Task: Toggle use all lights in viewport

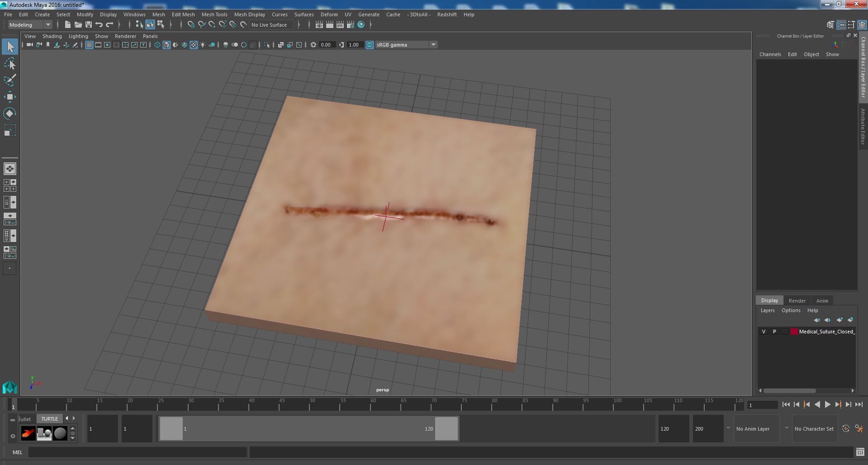Action: 203,45
